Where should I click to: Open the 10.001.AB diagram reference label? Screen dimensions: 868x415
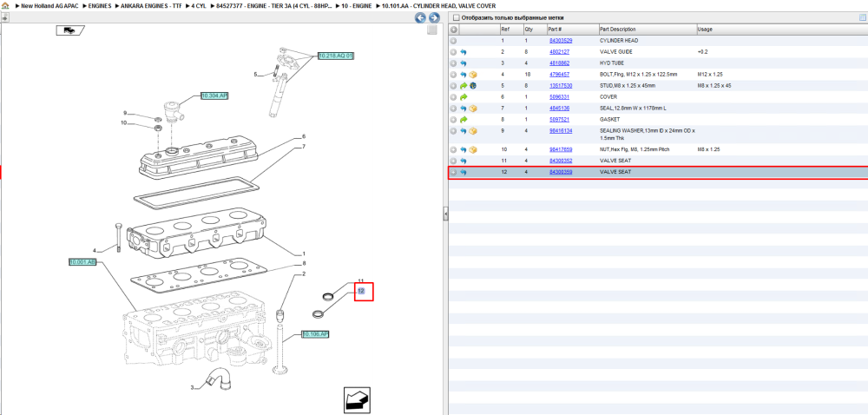(x=83, y=261)
